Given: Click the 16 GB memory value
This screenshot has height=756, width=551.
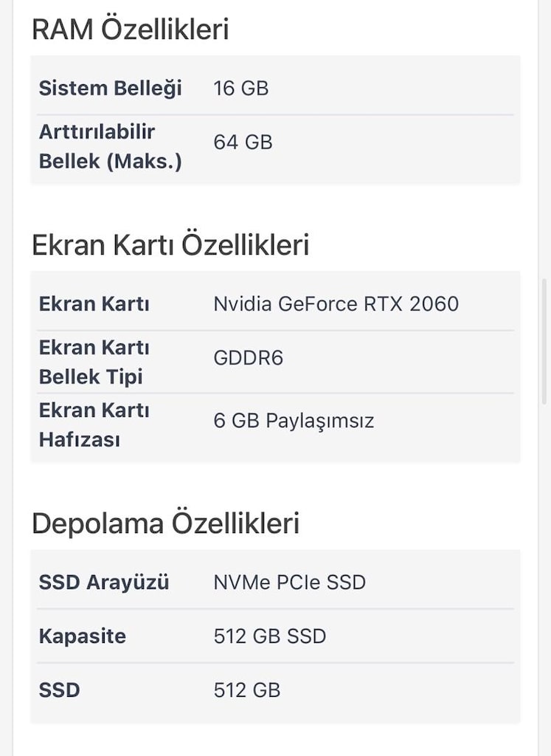Looking at the screenshot, I should coord(240,89).
